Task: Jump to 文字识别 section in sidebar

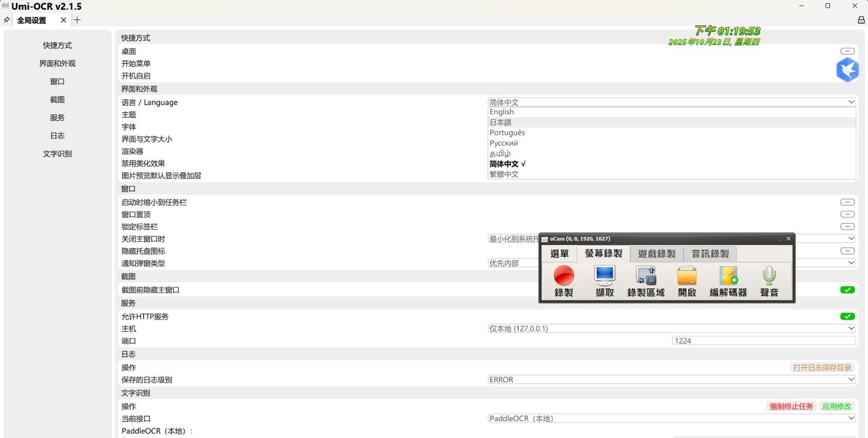Action: [x=57, y=154]
